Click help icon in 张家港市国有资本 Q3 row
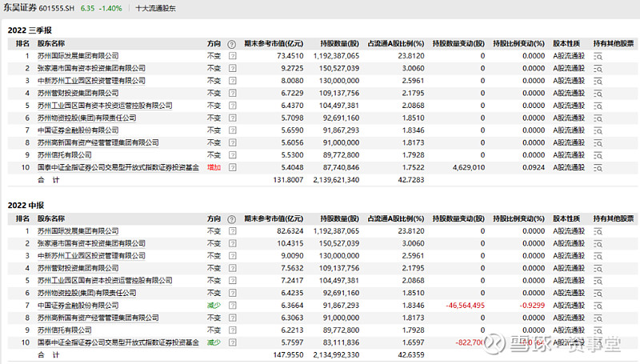The width and height of the screenshot is (640, 364). pyautogui.click(x=232, y=69)
